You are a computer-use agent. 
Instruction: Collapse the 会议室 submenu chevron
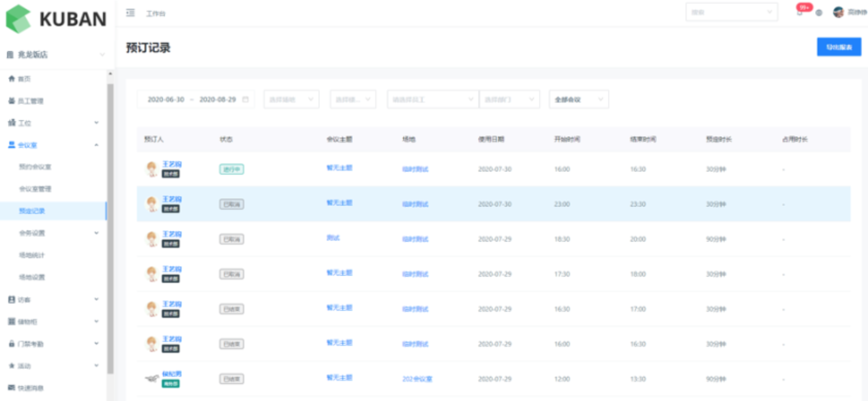pos(96,145)
